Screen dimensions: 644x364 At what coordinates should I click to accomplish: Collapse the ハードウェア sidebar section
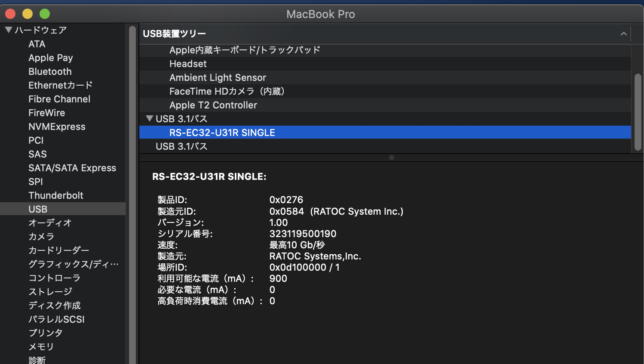point(8,30)
